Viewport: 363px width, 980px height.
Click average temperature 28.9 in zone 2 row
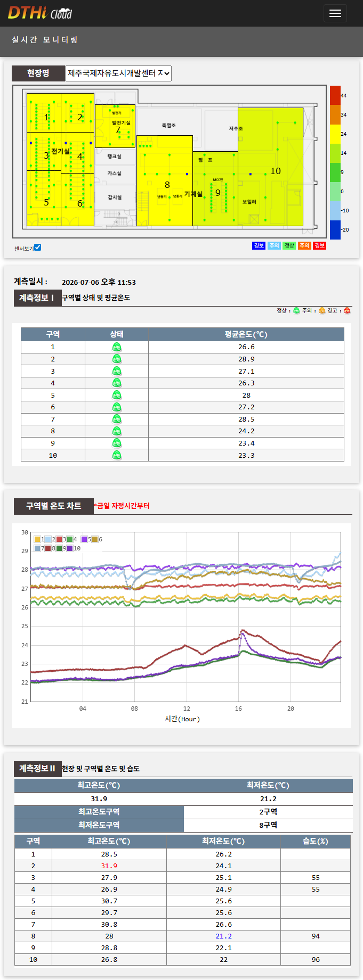pos(246,359)
